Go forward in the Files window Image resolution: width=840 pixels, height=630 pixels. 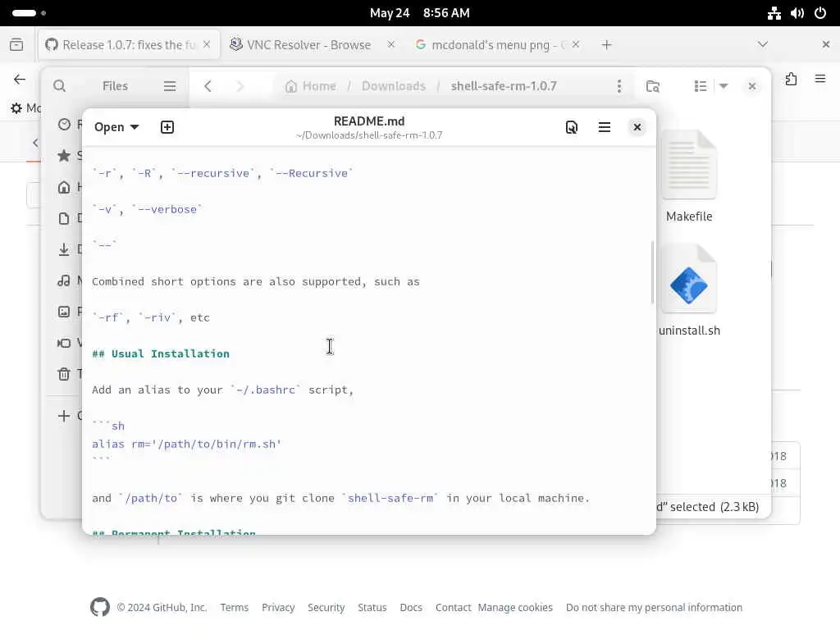click(x=240, y=86)
